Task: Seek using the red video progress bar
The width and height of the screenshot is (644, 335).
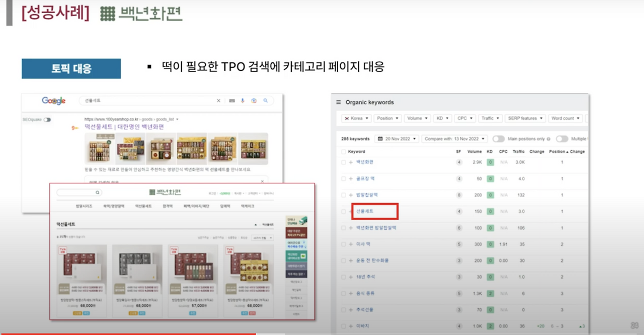Action: (x=128, y=333)
